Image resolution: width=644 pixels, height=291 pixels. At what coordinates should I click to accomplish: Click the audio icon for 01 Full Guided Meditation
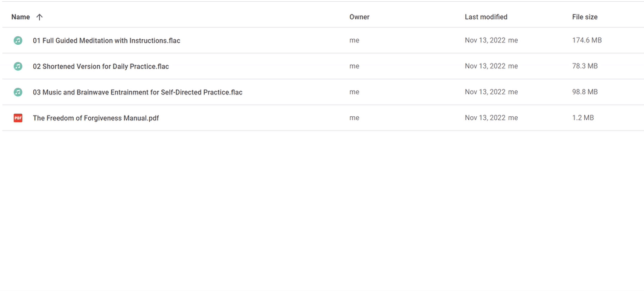tap(18, 41)
